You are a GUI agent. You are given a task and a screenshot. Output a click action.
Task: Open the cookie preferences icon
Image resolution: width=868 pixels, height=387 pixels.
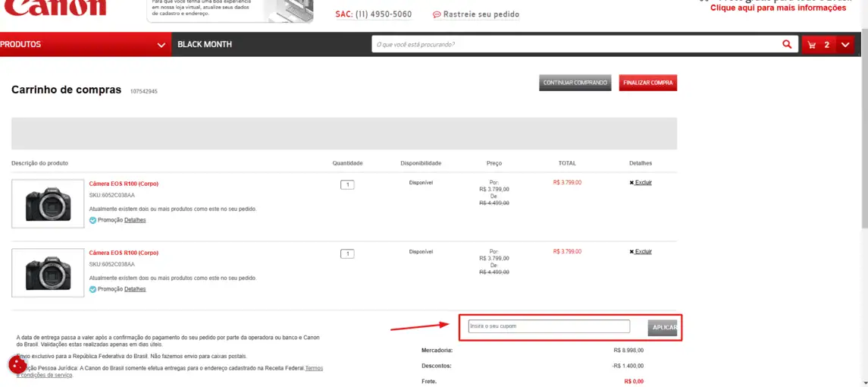17,365
